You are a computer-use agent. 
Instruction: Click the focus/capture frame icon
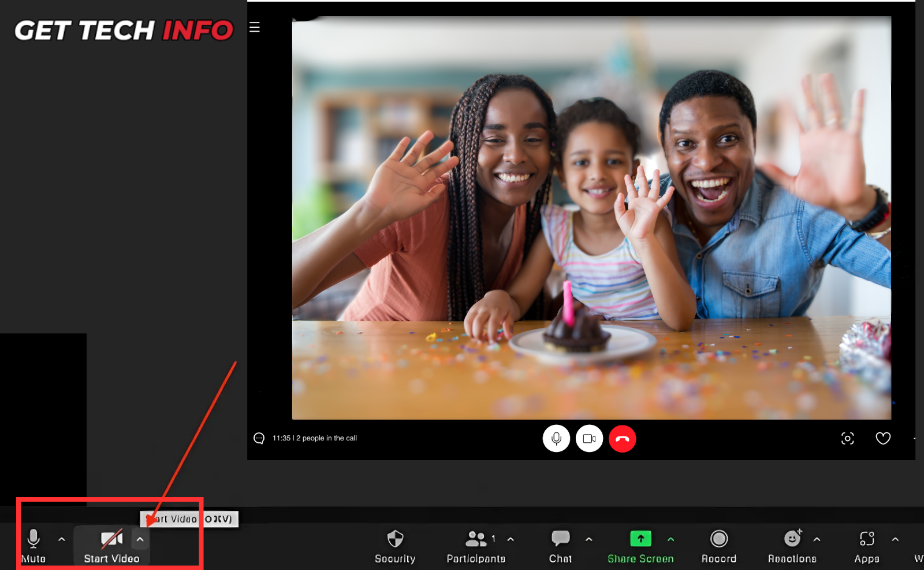point(847,438)
